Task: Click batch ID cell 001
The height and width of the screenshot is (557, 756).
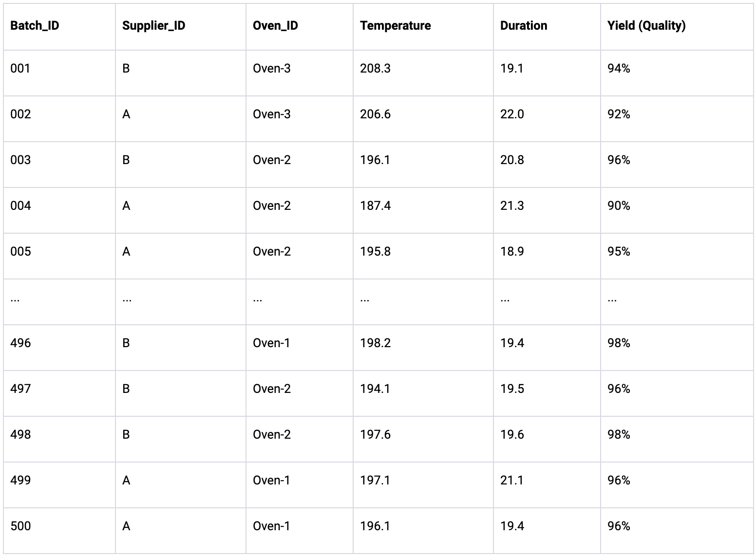Action: coord(20,69)
